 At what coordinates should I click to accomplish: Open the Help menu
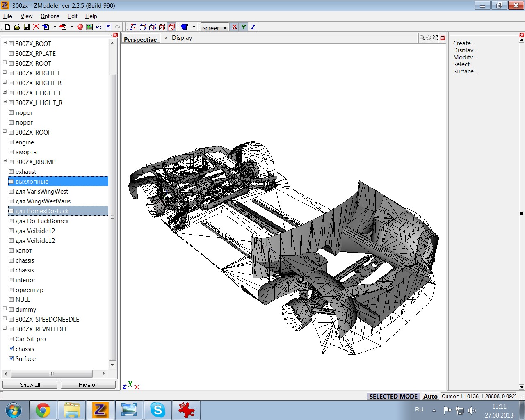pos(91,16)
